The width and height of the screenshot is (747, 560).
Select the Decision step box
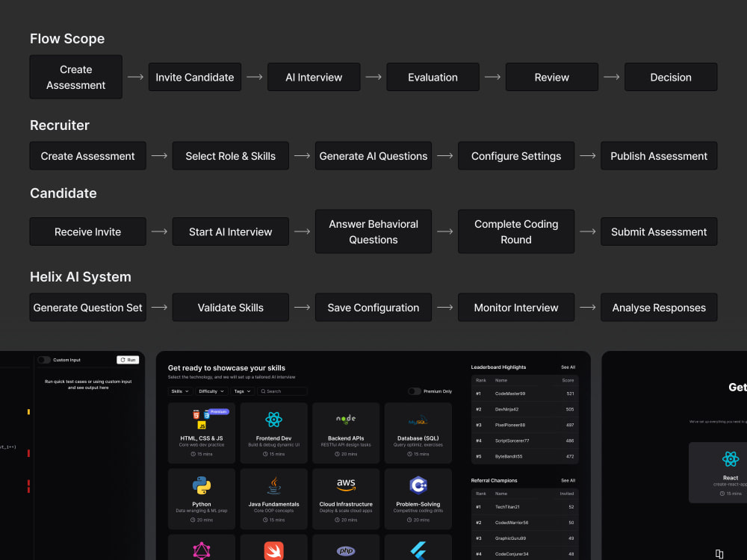pyautogui.click(x=671, y=77)
